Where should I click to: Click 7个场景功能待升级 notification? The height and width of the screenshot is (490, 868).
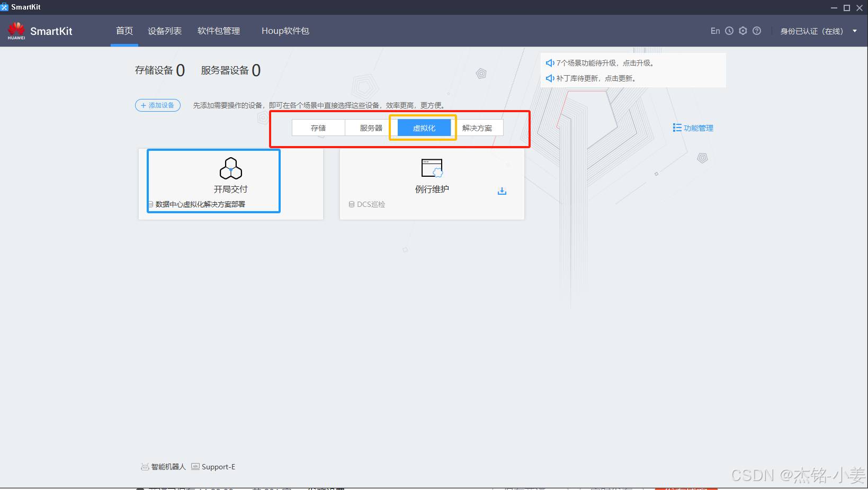click(x=605, y=63)
